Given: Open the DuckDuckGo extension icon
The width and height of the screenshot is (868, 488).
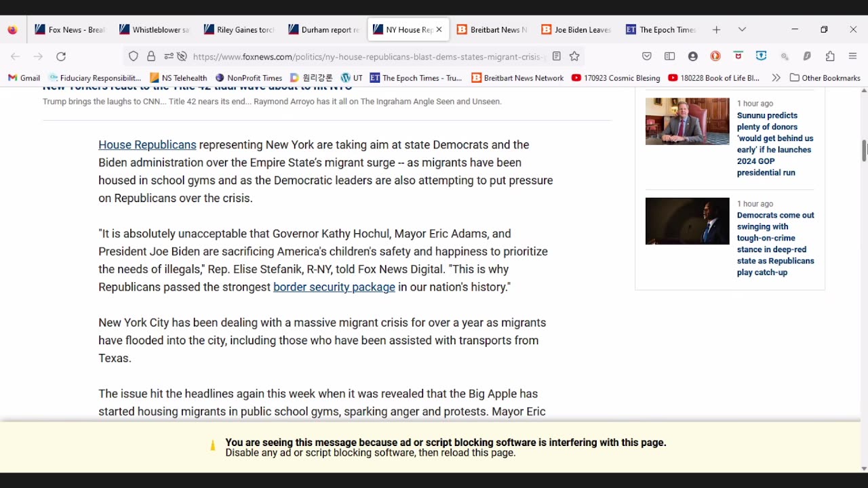Looking at the screenshot, I should click(x=715, y=57).
